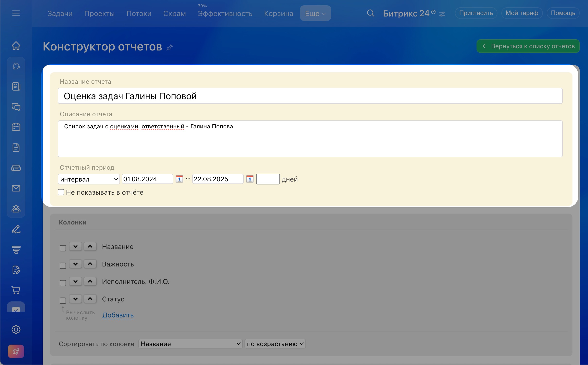Open the calendar sidebar icon
The width and height of the screenshot is (588, 365).
(x=16, y=127)
